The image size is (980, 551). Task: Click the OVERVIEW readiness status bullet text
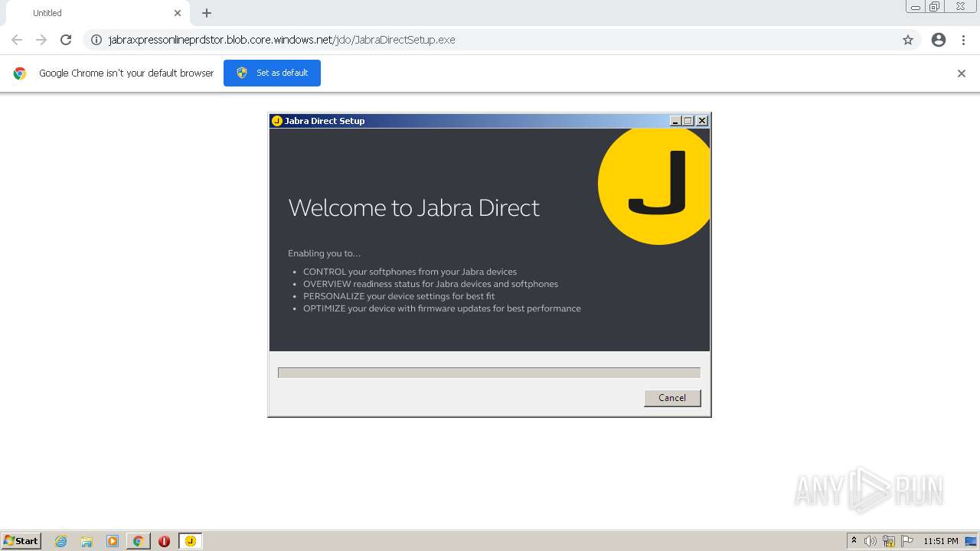pyautogui.click(x=430, y=284)
